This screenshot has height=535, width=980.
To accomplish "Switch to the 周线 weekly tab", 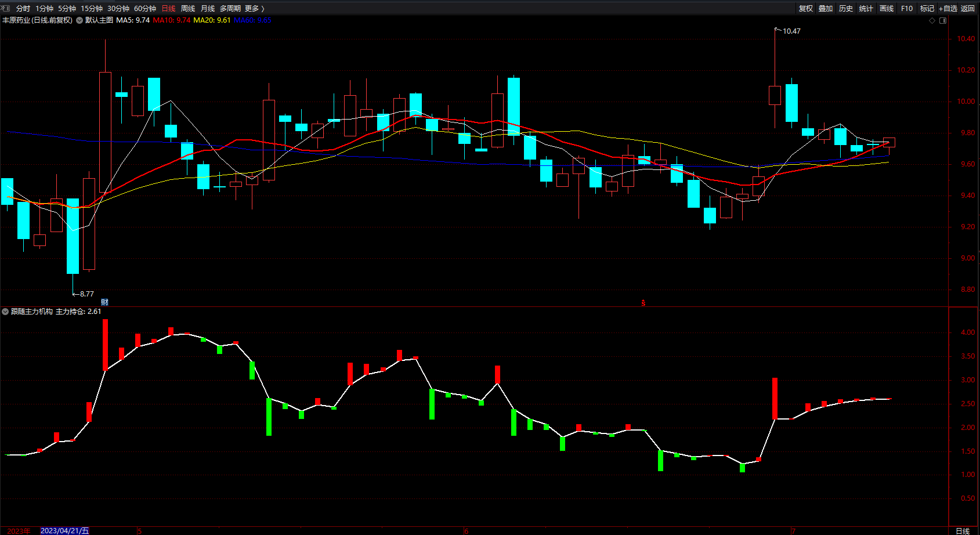I will 187,8.
